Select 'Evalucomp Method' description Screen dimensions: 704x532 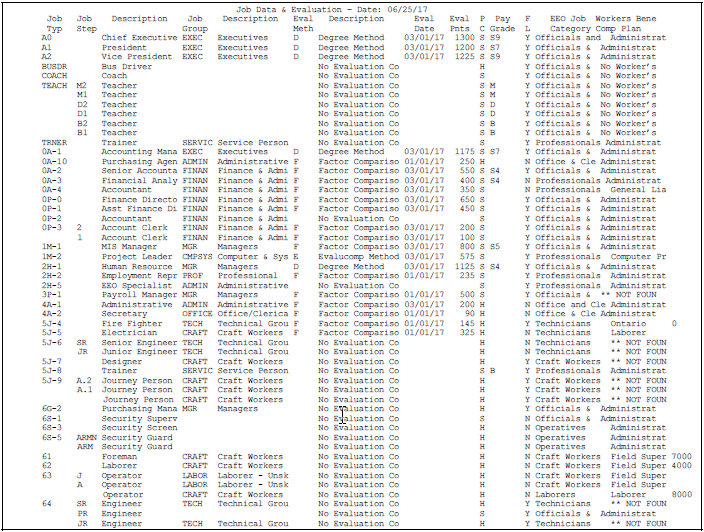[x=359, y=257]
